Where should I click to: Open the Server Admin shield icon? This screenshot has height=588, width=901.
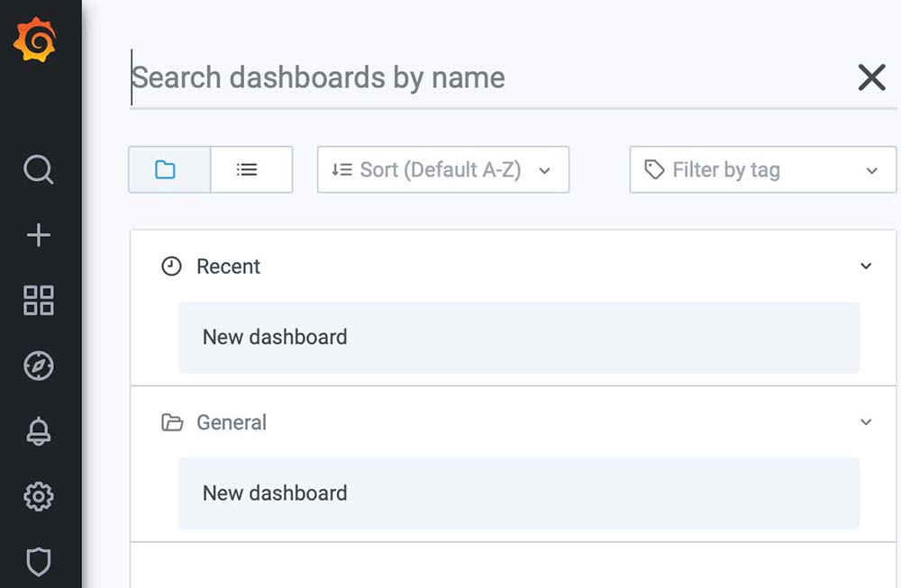click(x=38, y=562)
